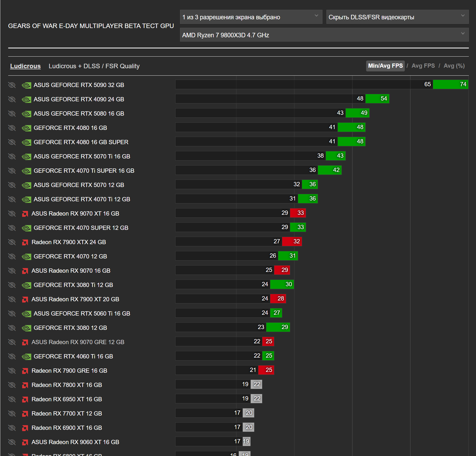Screen dimensions: 476x456
Task: Click AMD logo beside Radeon RX 9070 XT
Action: pyautogui.click(x=25, y=214)
